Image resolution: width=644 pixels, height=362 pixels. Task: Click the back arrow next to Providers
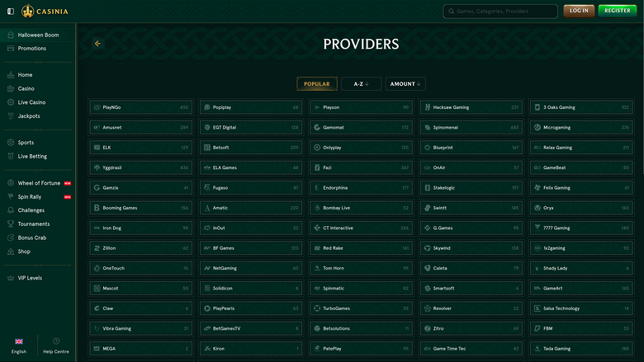point(97,44)
